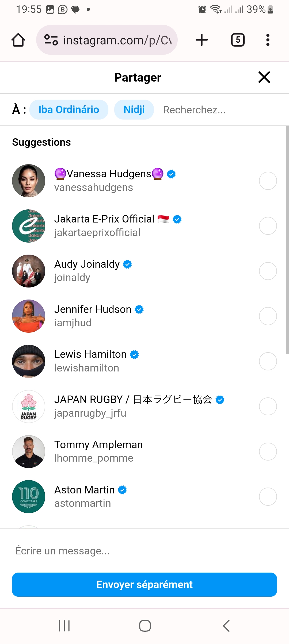Tap Jennifer Hudson's profile picture
289x644 pixels.
pos(29,316)
